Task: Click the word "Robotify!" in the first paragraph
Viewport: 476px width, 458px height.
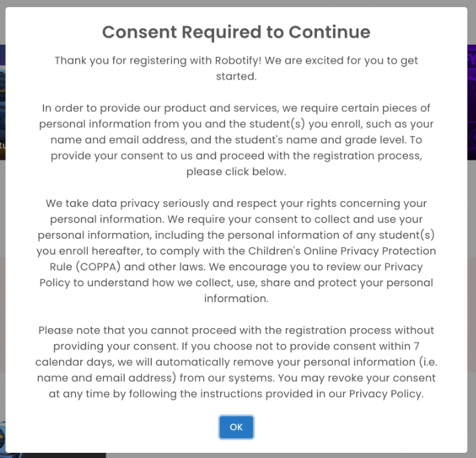Action: pyautogui.click(x=238, y=60)
